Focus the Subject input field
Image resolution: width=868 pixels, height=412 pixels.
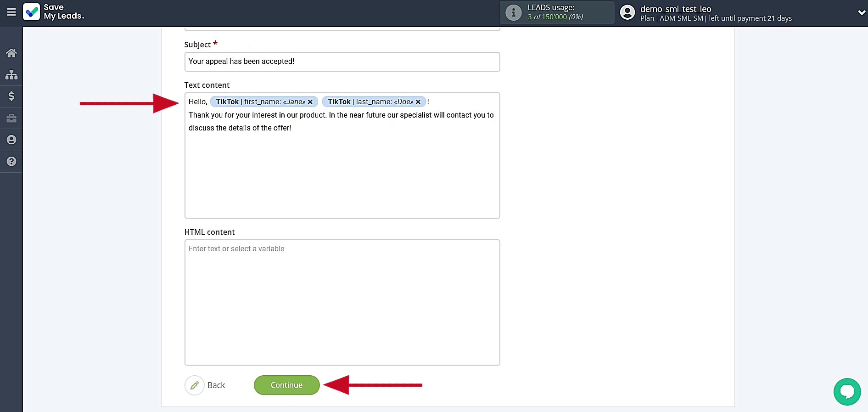point(342,62)
